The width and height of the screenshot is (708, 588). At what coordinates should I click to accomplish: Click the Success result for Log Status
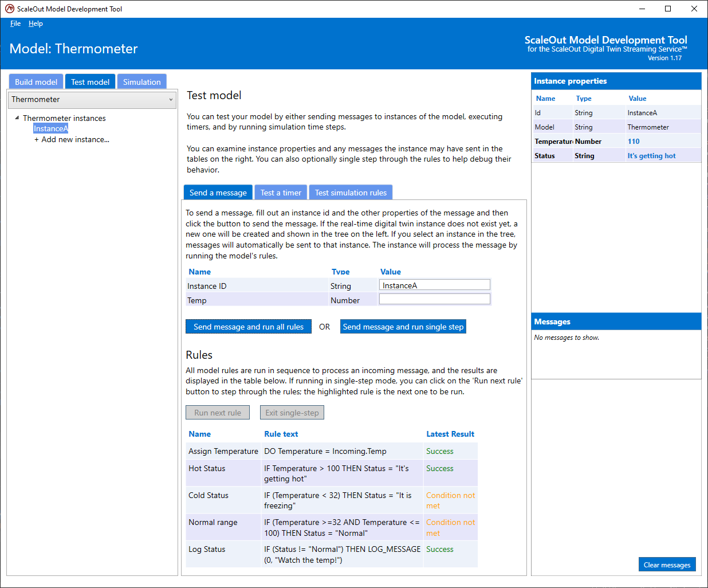click(440, 549)
